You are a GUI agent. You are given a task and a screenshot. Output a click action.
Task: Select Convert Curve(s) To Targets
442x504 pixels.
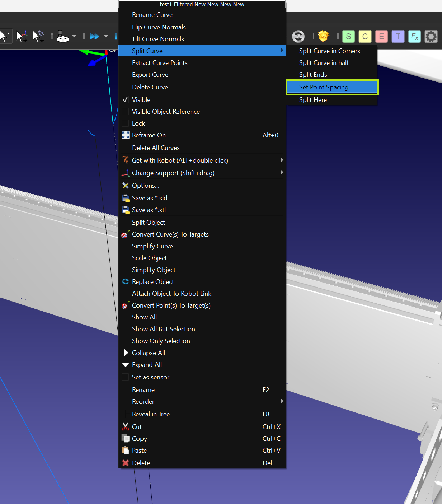pos(170,234)
